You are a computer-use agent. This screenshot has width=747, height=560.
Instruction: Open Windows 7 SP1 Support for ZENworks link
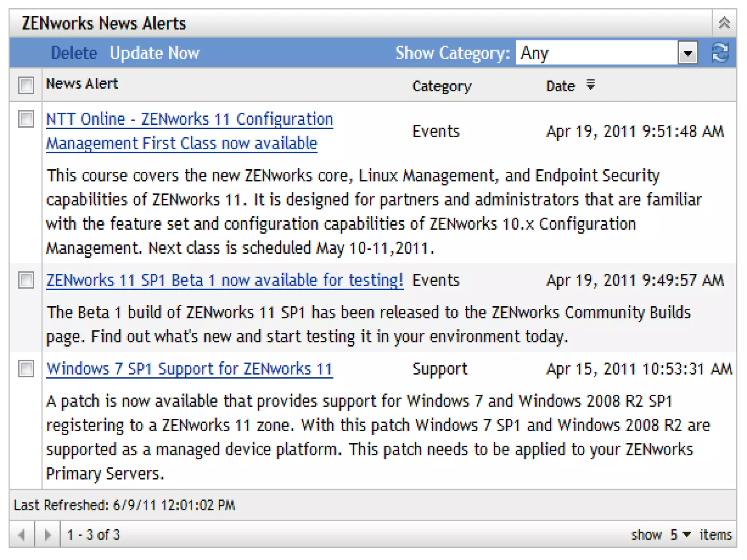pos(190,369)
